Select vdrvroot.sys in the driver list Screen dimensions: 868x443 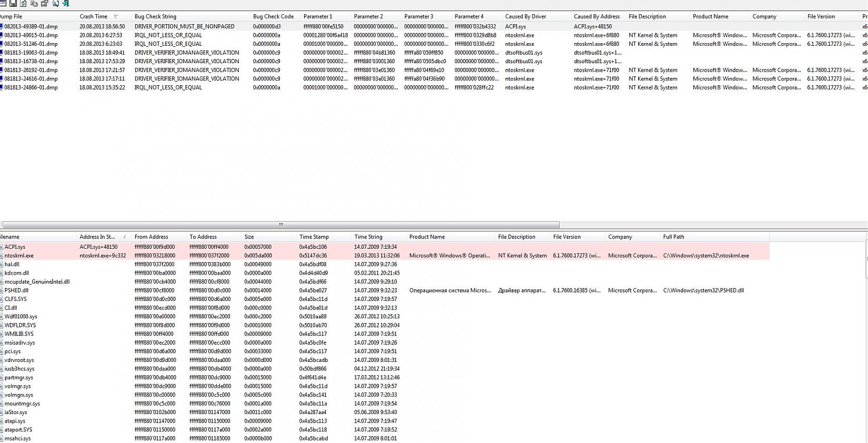[19, 360]
